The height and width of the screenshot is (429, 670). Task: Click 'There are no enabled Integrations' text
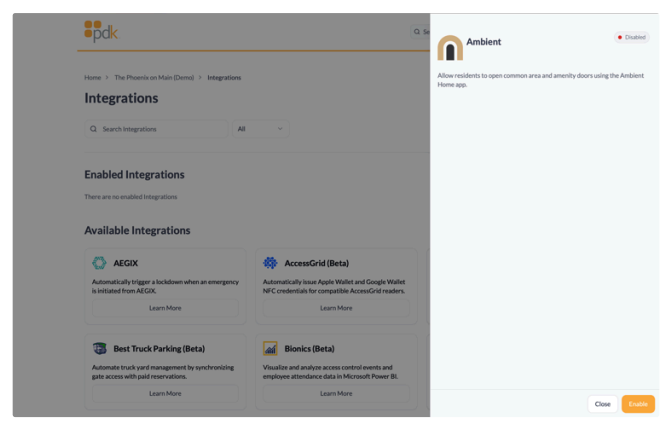point(130,197)
